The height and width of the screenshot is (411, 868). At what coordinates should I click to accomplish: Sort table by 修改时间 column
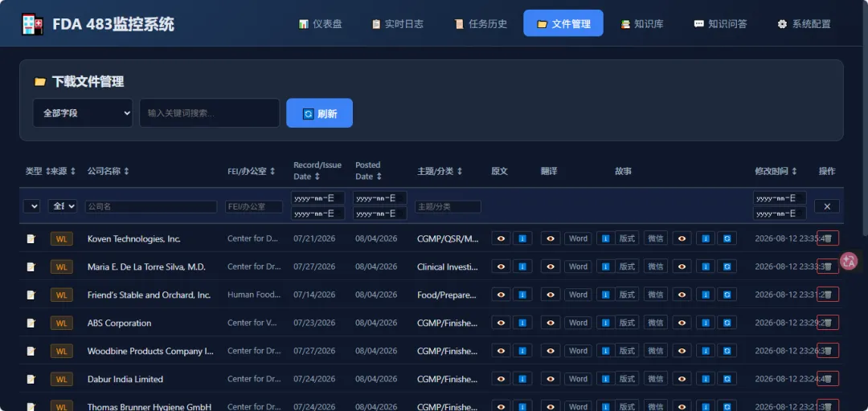pos(776,172)
